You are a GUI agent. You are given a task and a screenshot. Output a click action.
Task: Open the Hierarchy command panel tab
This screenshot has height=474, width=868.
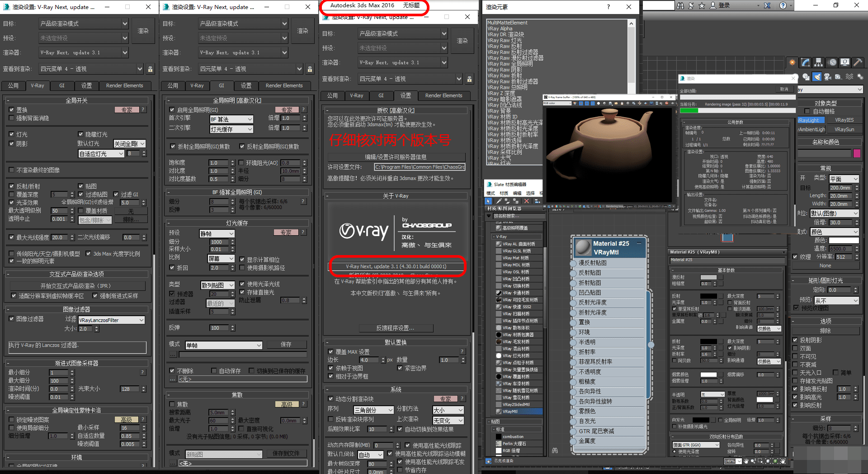[818, 62]
